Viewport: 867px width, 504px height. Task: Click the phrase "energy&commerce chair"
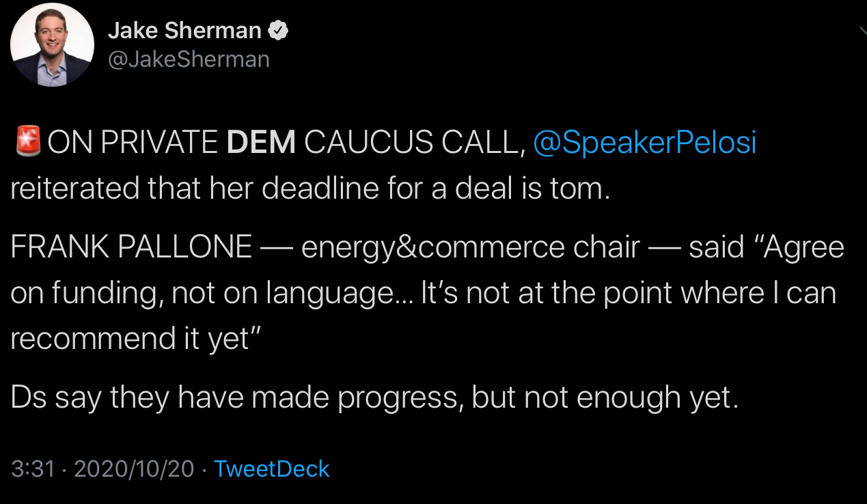click(x=470, y=247)
